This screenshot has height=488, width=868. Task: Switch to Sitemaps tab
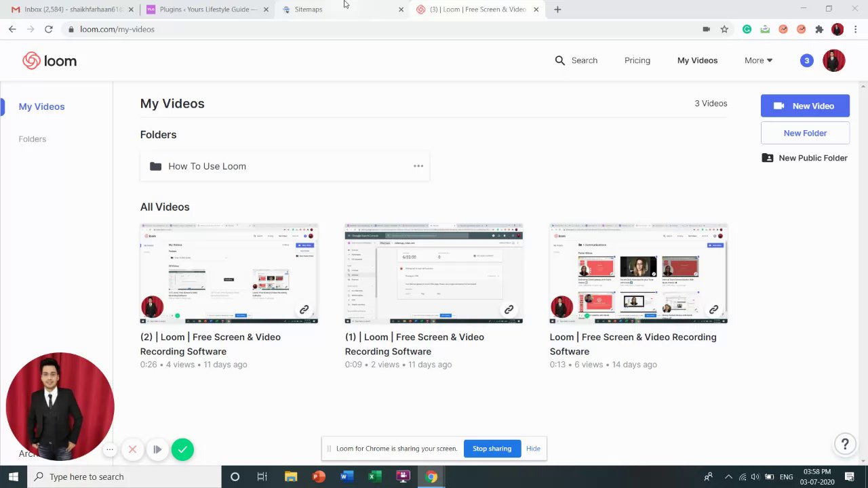tap(342, 9)
